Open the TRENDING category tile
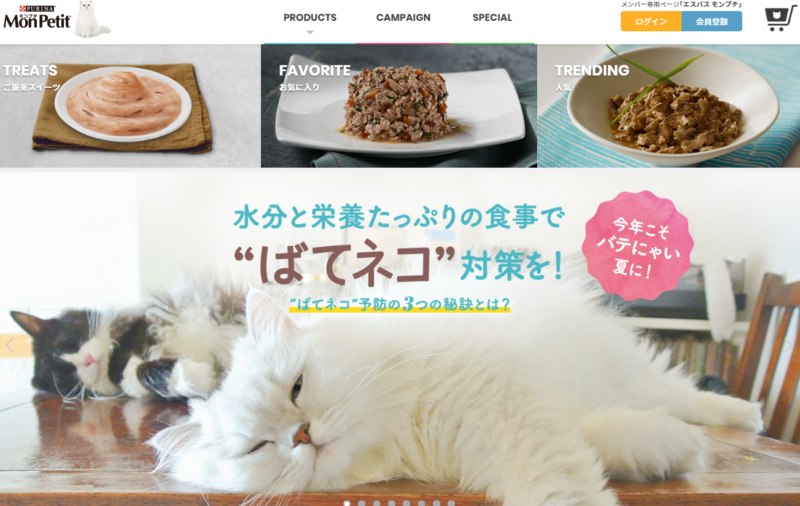 [668, 106]
